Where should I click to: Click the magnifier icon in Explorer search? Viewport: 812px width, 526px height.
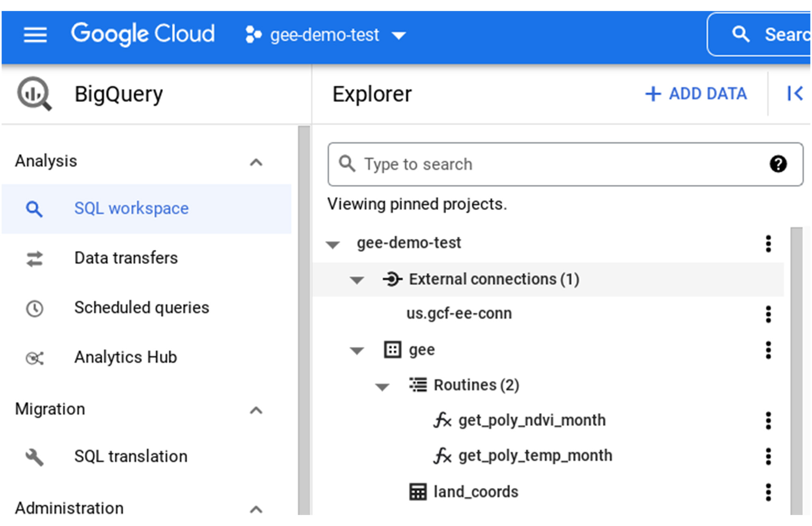347,164
